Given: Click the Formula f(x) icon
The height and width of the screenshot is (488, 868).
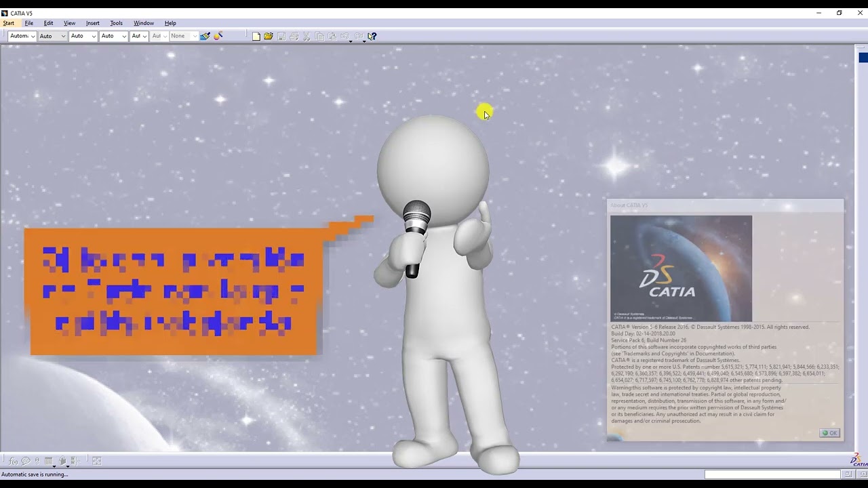Looking at the screenshot, I should coord(13,461).
